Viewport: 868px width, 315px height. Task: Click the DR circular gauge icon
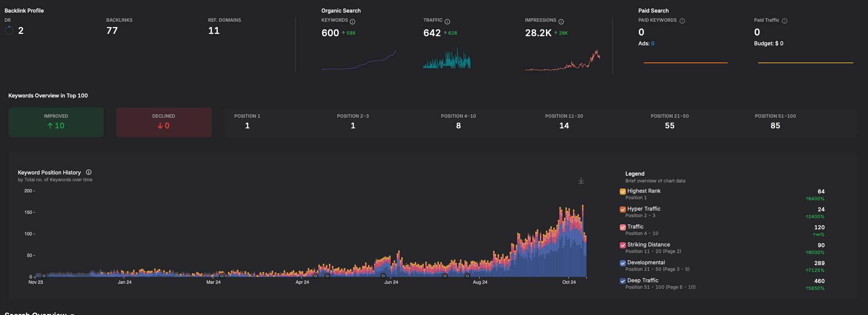point(9,30)
